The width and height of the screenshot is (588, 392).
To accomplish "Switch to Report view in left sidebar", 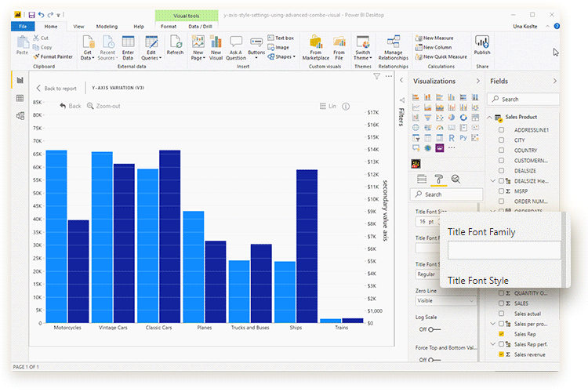I will (20, 80).
